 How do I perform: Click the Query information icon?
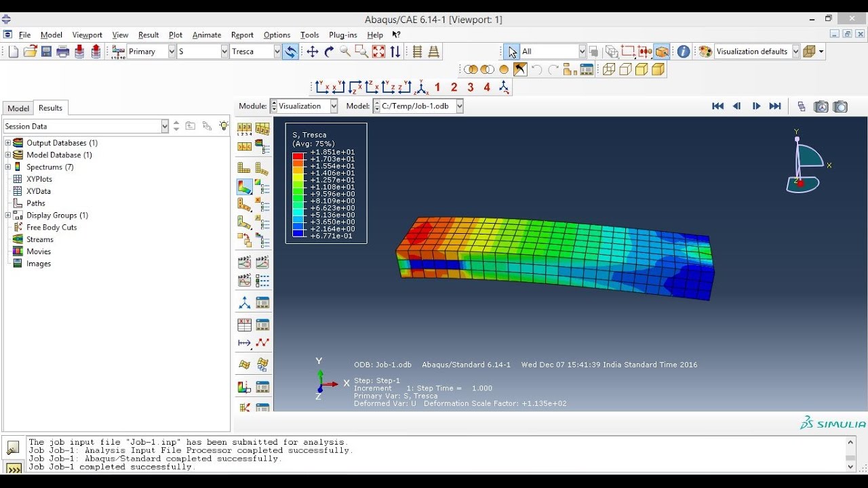pyautogui.click(x=684, y=52)
